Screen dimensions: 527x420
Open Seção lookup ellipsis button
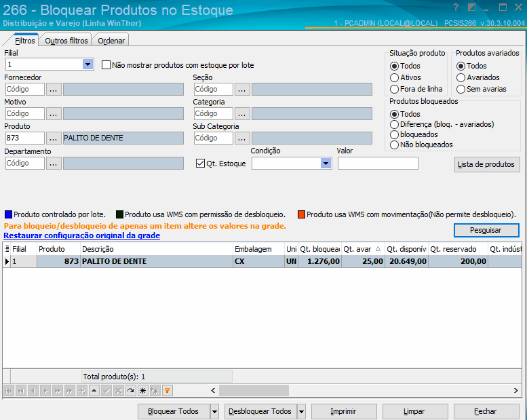(x=242, y=90)
